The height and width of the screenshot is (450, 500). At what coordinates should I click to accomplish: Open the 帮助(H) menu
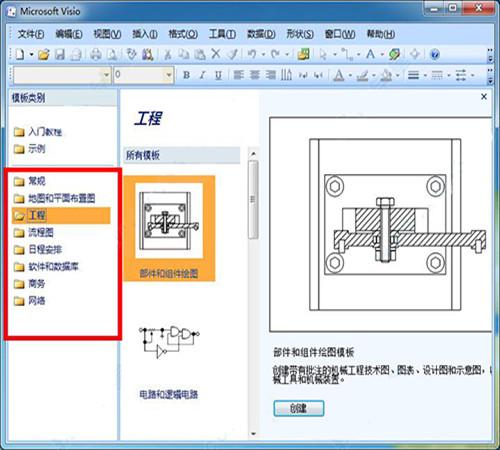click(381, 34)
